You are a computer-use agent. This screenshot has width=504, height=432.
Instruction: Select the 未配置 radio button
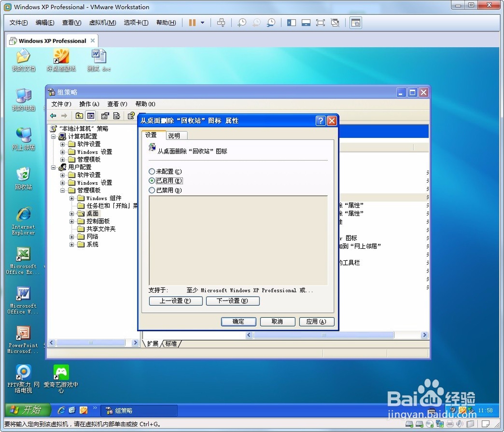coord(152,172)
